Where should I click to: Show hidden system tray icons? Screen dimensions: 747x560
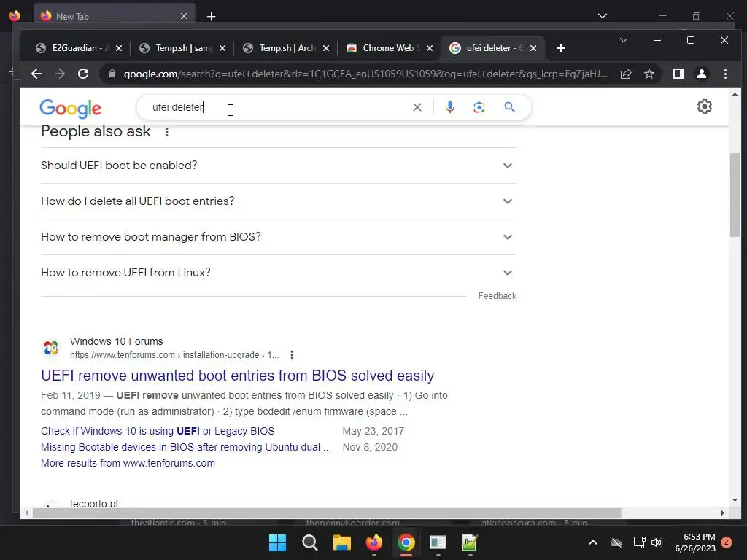click(592, 542)
